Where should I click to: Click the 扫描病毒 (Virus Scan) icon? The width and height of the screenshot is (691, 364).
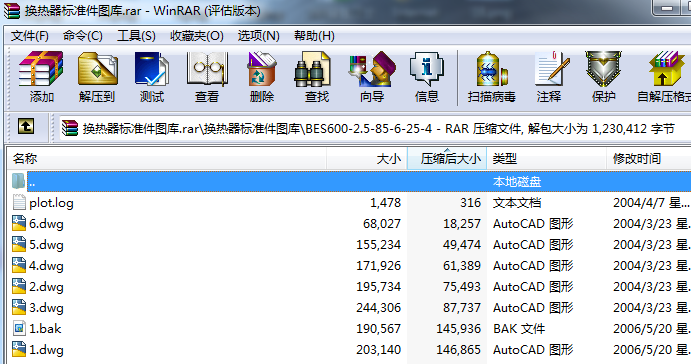(491, 69)
